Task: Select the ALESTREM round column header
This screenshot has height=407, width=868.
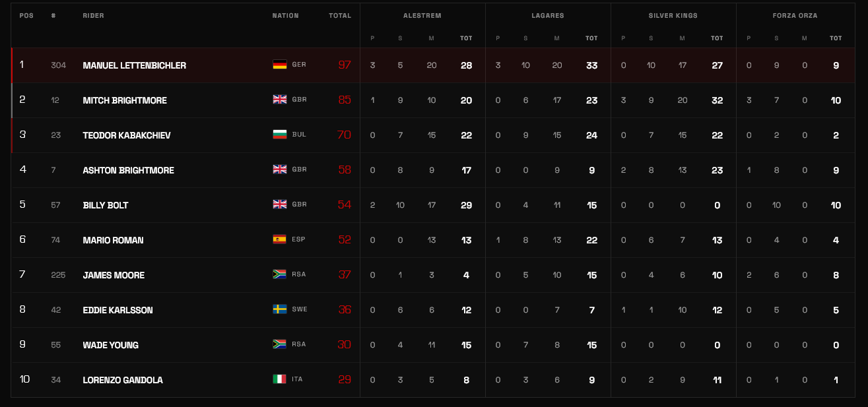Action: click(422, 16)
